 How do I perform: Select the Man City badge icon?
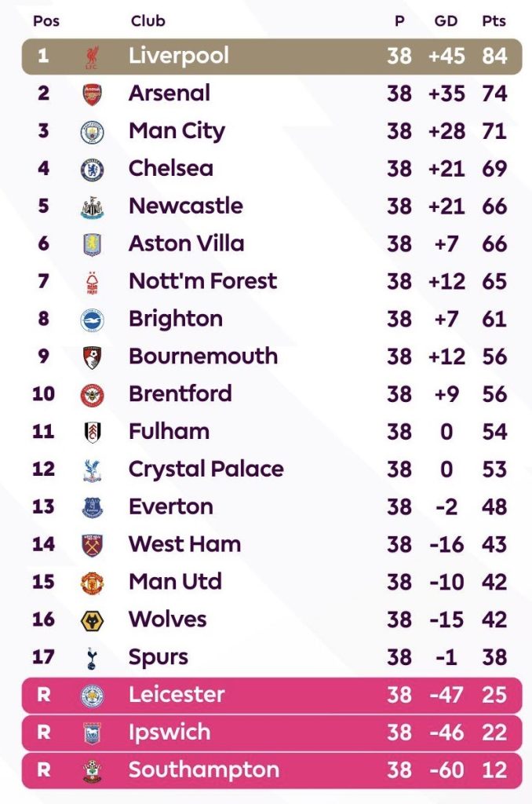(92, 132)
